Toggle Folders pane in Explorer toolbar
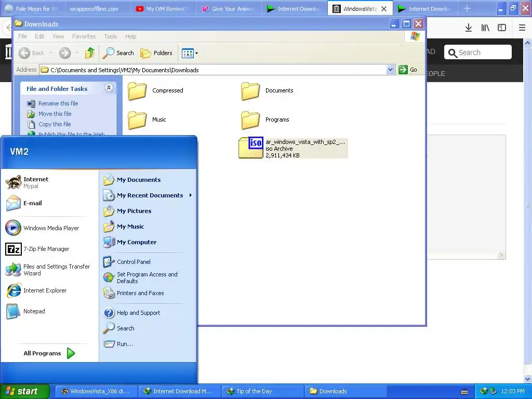This screenshot has width=532, height=399. [156, 53]
